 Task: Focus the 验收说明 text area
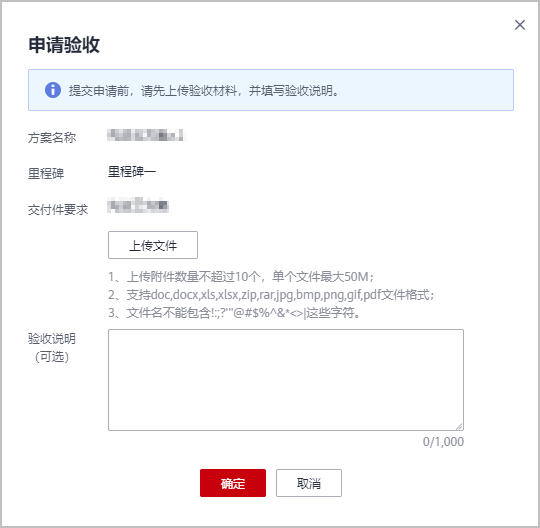286,380
